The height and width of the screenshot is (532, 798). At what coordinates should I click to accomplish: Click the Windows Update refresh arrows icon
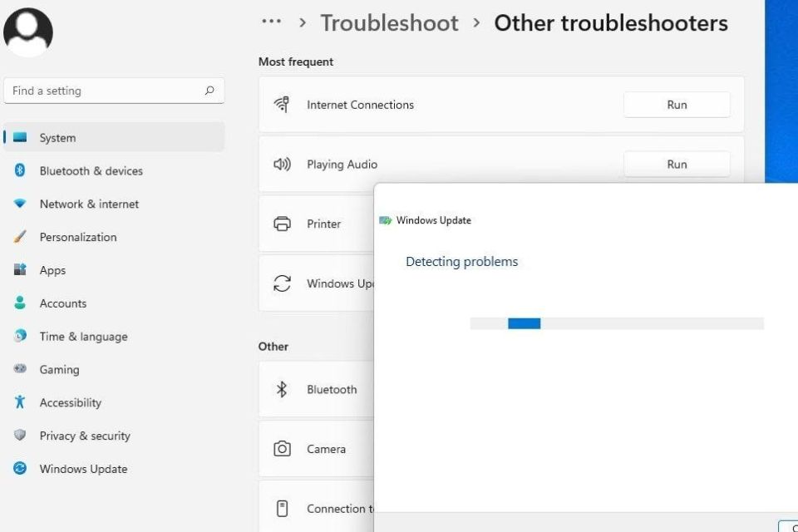[282, 283]
